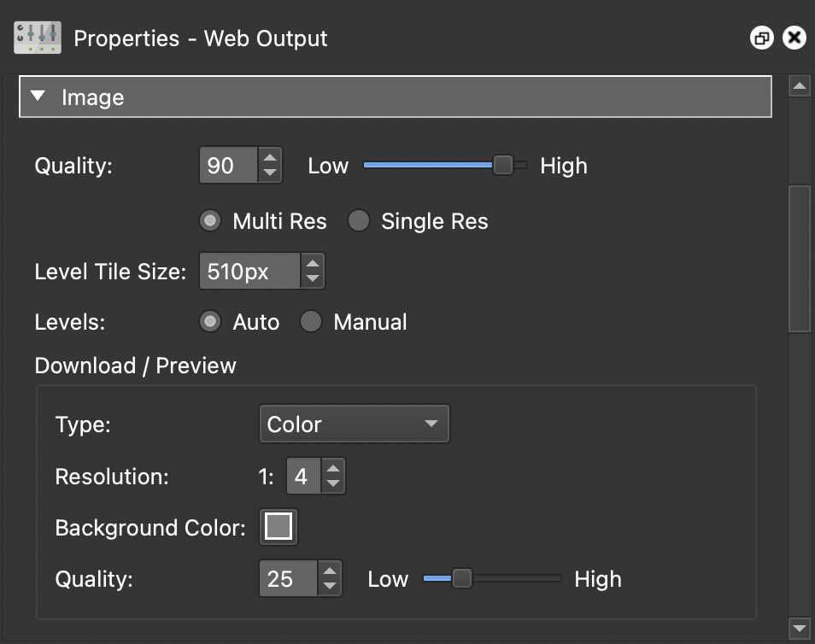The height and width of the screenshot is (644, 815).
Task: Click the scrollbar up arrow
Action: pyautogui.click(x=800, y=85)
